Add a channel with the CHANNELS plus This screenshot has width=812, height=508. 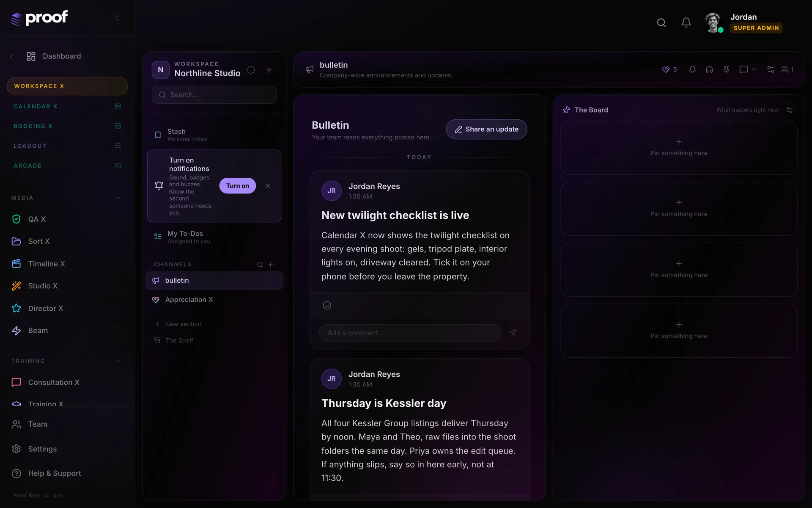[271, 265]
